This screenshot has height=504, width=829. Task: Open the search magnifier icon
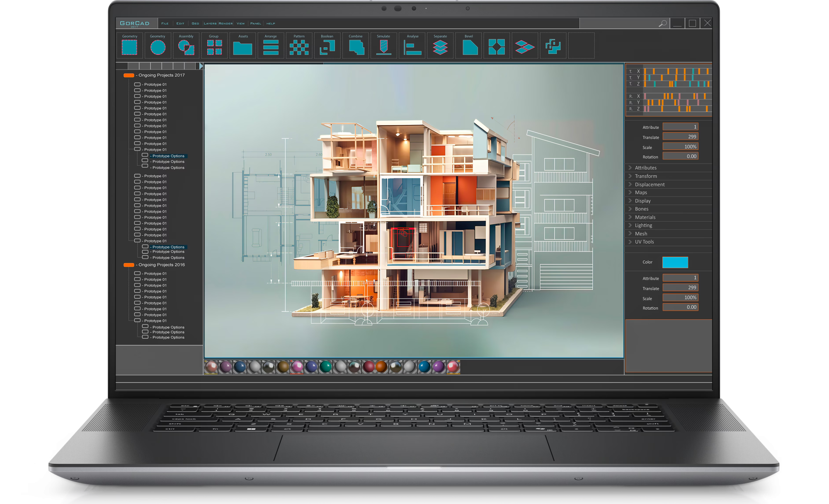(x=663, y=24)
